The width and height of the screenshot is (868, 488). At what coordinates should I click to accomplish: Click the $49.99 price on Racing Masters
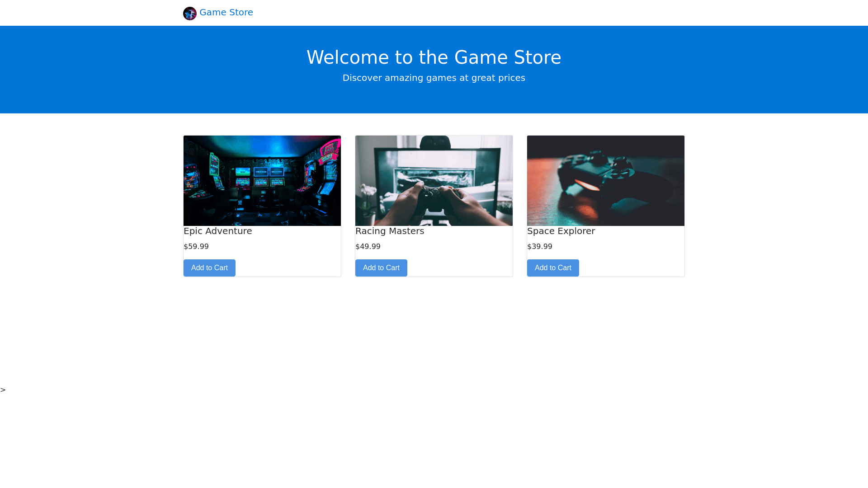click(368, 246)
